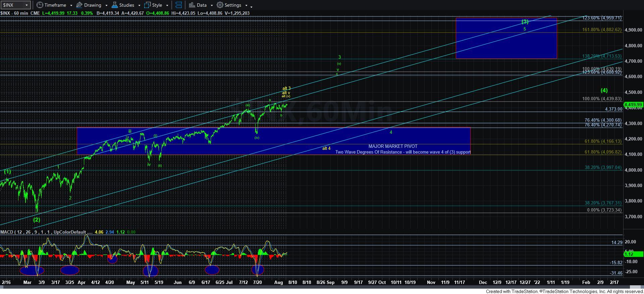This screenshot has width=644, height=294.
Task: Click the MACD study title label
Action: pos(46,232)
